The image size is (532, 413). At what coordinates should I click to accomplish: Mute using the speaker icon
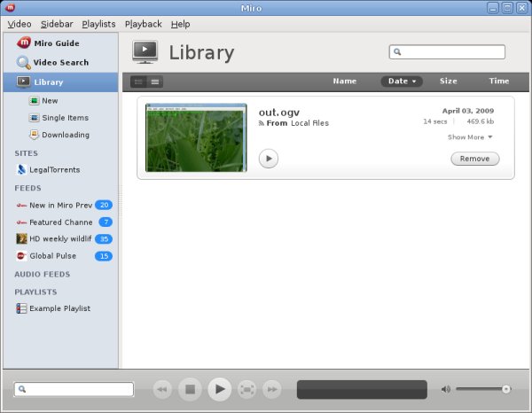click(445, 389)
